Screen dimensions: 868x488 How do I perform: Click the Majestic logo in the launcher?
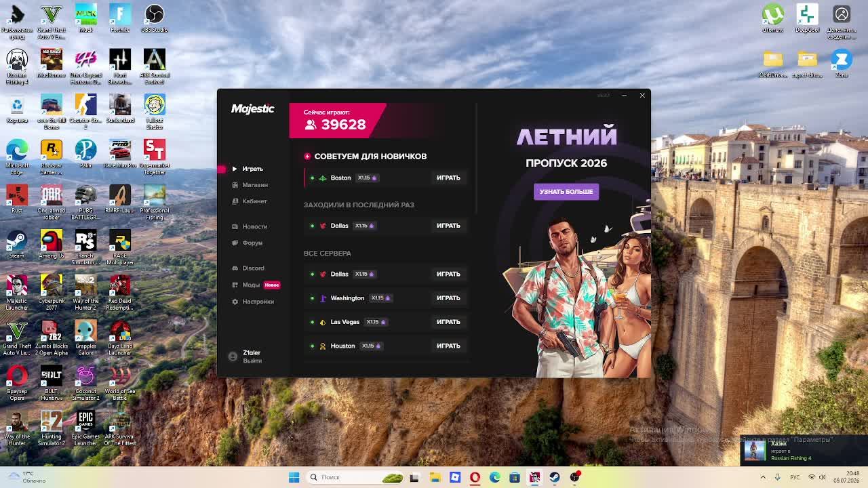[x=252, y=108]
